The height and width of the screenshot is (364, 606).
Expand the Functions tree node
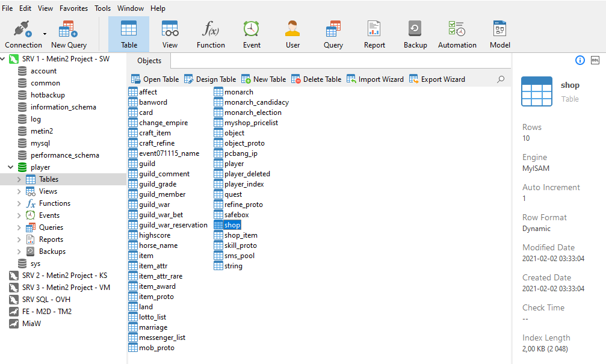19,203
